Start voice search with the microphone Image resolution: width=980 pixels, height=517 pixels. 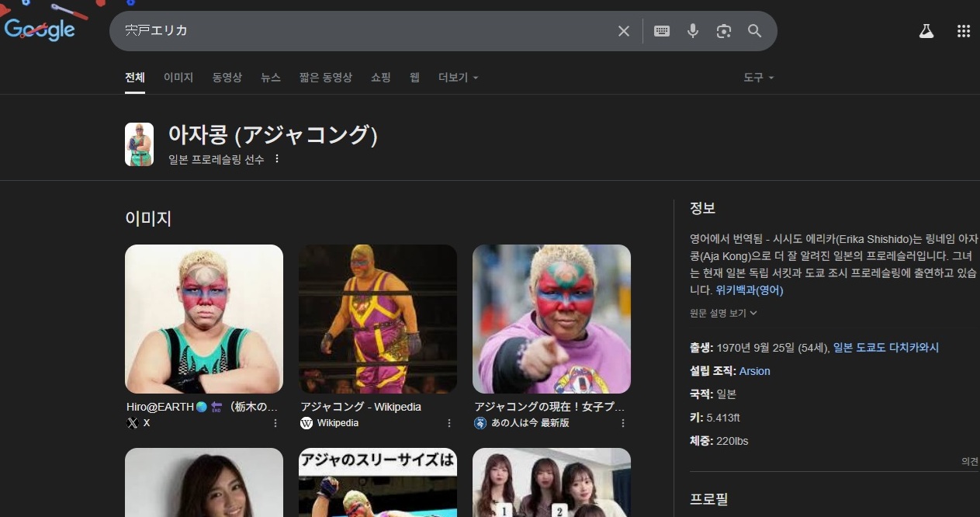click(693, 31)
